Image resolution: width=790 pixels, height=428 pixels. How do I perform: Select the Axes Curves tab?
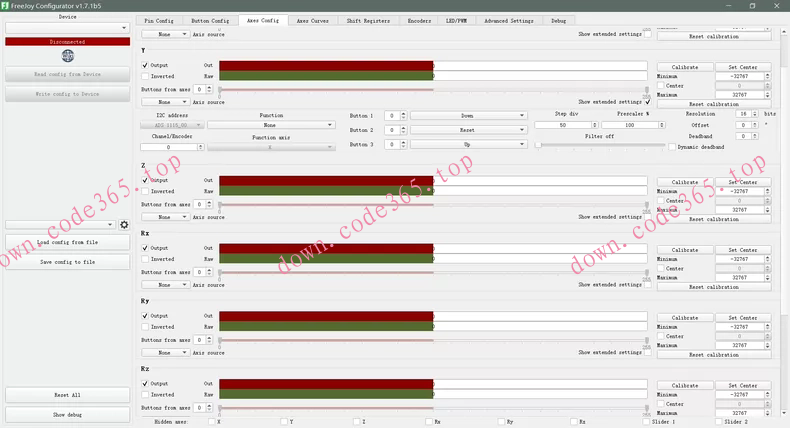click(312, 21)
